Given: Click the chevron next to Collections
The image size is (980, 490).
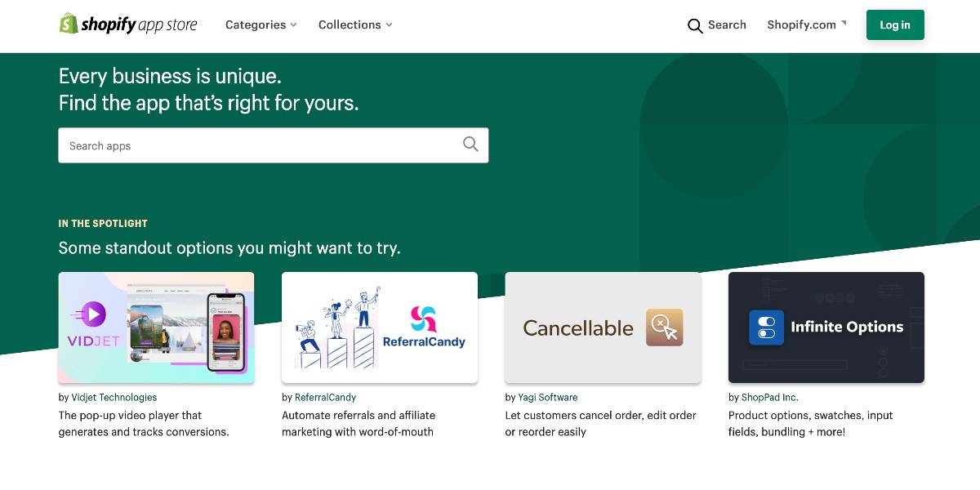Looking at the screenshot, I should click(x=389, y=25).
